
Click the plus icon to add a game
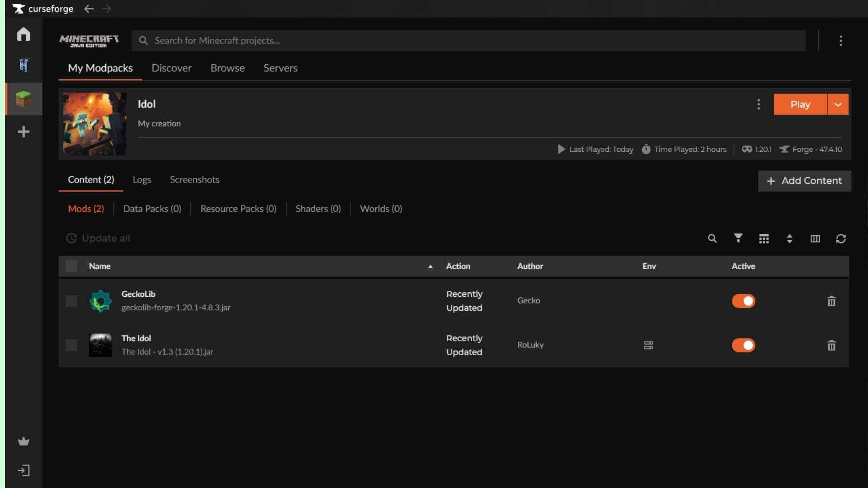[x=23, y=131]
